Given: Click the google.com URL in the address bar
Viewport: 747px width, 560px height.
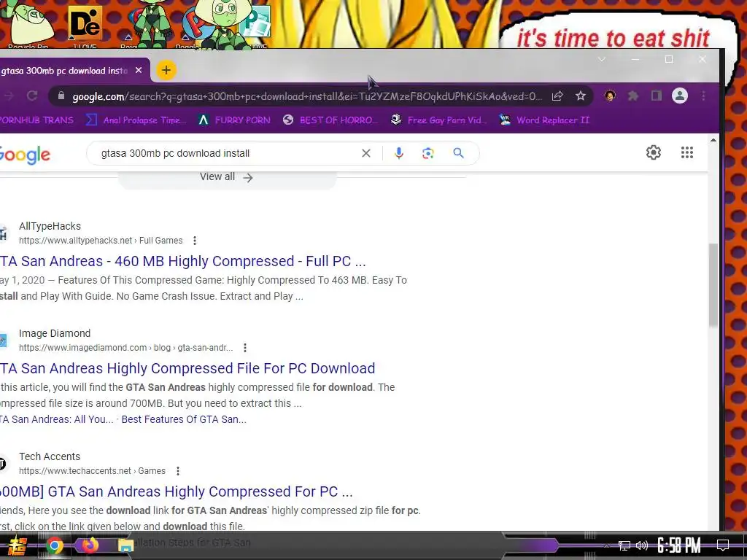Looking at the screenshot, I should pos(307,97).
